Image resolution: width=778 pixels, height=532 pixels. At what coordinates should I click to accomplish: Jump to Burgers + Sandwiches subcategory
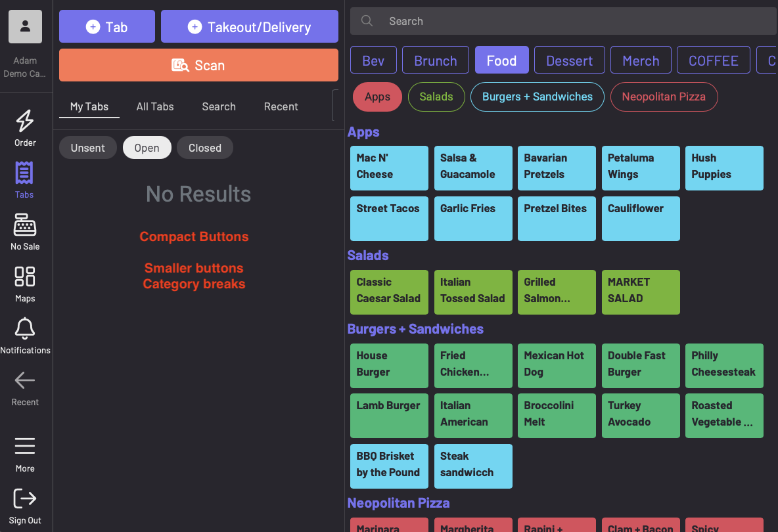click(x=537, y=97)
